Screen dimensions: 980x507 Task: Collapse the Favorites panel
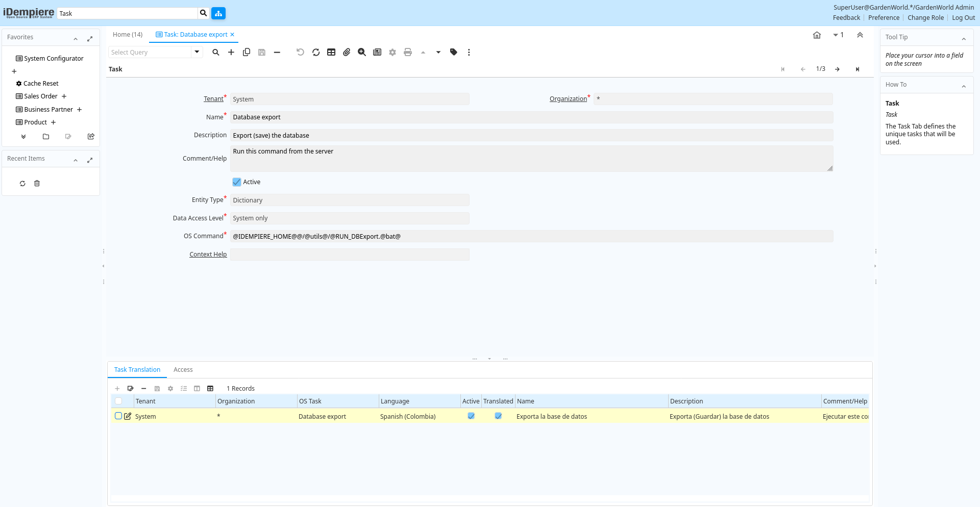76,39
